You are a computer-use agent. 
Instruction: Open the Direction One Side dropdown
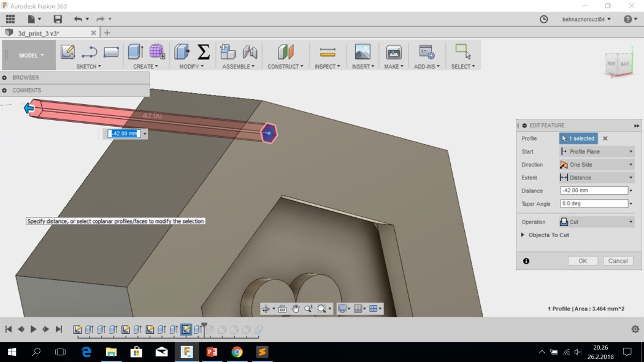(x=597, y=164)
